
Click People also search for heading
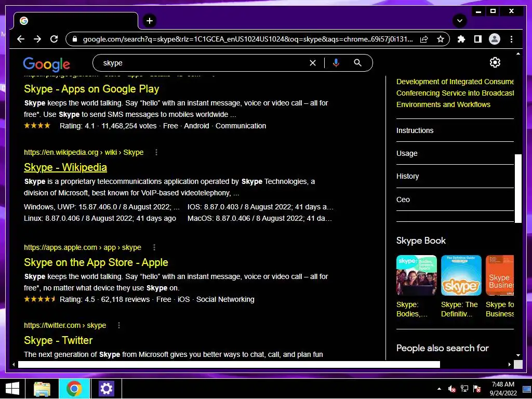(x=443, y=348)
